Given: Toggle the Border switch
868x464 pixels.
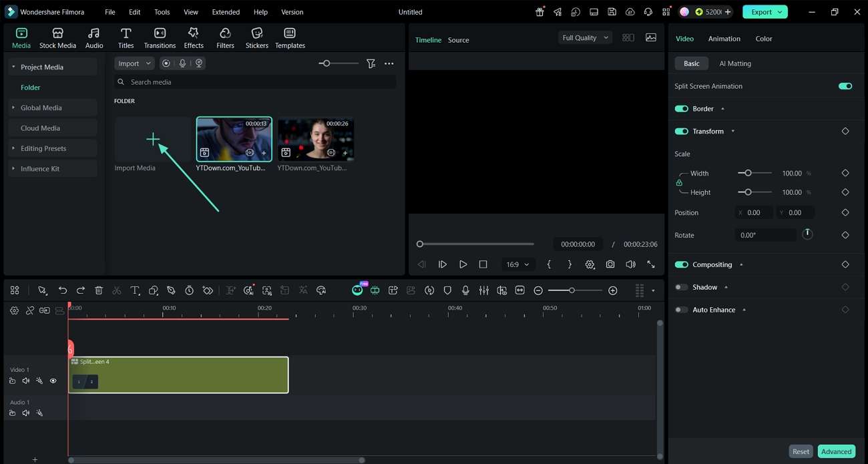Looking at the screenshot, I should tap(681, 109).
